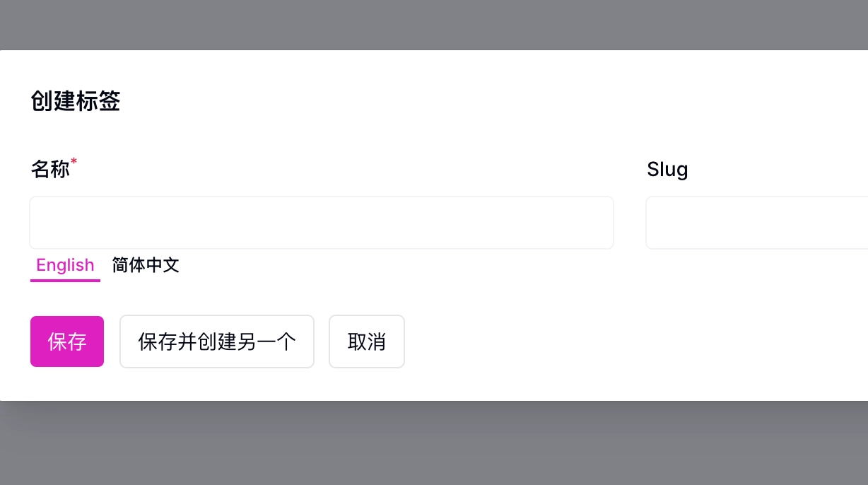Switch to the English language tab
Screen dimensions: 868x485
[x=65, y=266]
